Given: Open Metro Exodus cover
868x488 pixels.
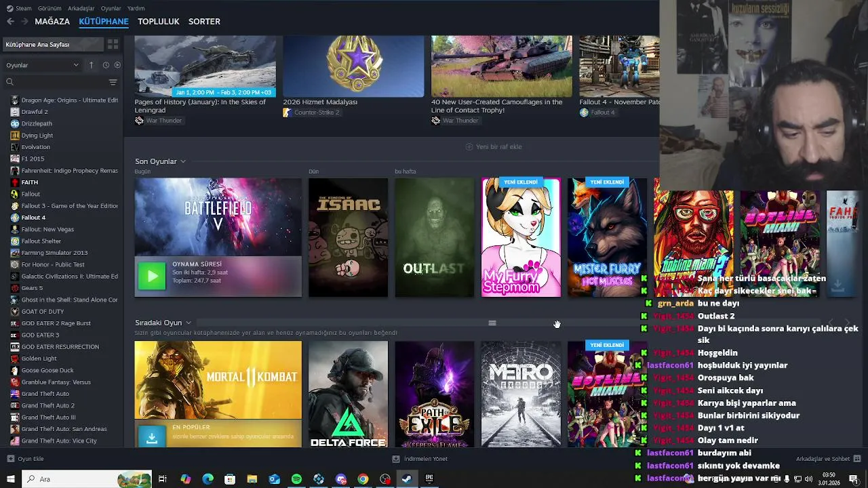Looking at the screenshot, I should [521, 394].
